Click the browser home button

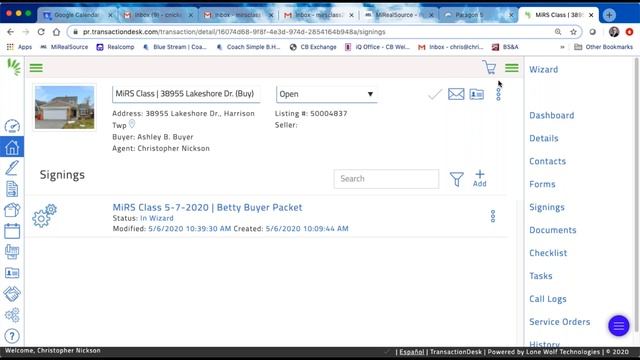tap(56, 32)
